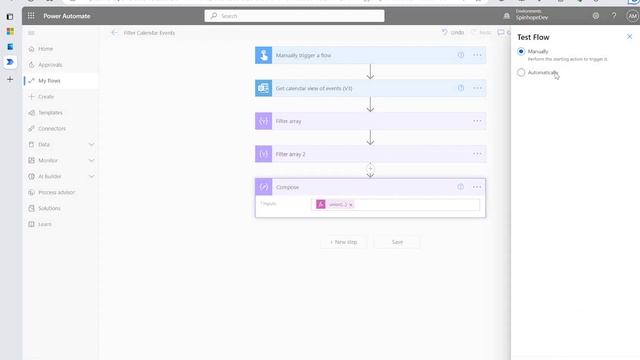Remove the expression token from Compose inputs
640x360 pixels.
(351, 205)
